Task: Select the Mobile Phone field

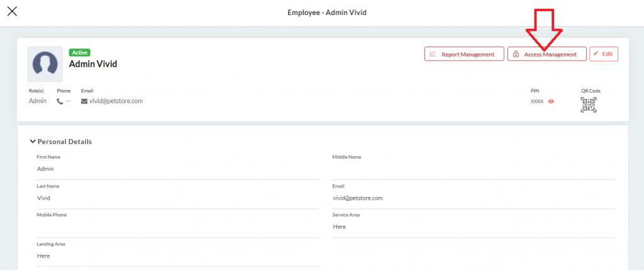Action: pyautogui.click(x=177, y=227)
